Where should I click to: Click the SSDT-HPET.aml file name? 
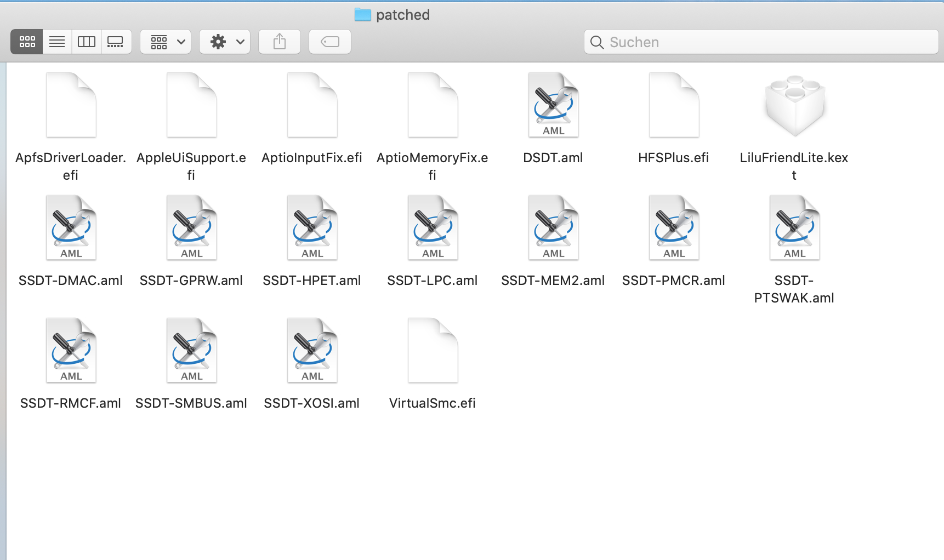pyautogui.click(x=312, y=281)
